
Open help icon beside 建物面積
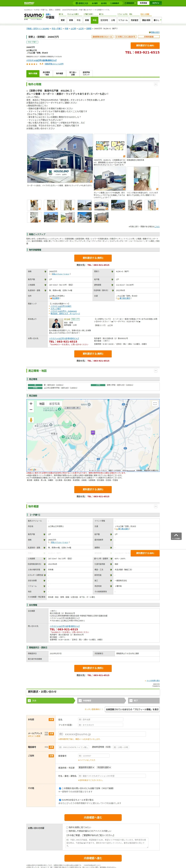[x=112, y=285]
